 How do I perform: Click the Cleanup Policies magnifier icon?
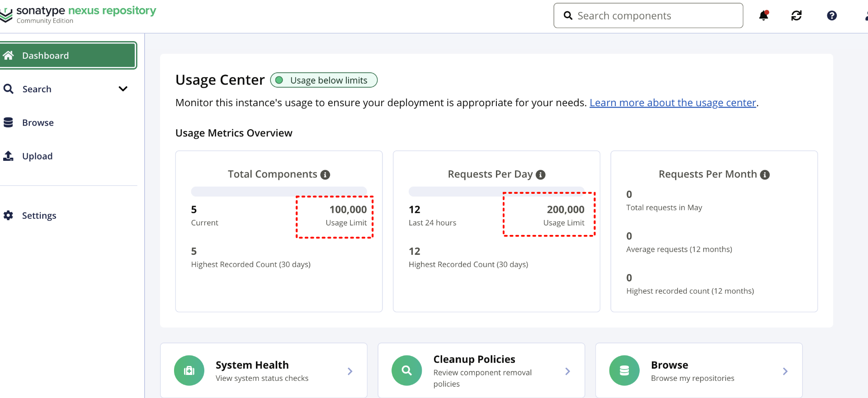[x=406, y=370]
